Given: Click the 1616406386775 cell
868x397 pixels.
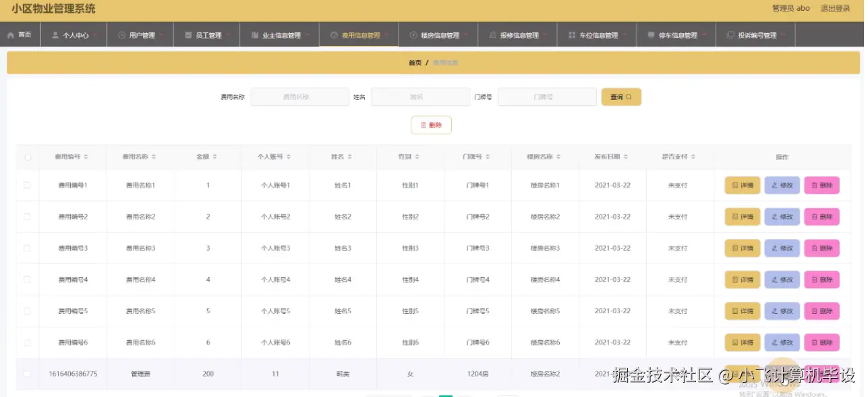Looking at the screenshot, I should (x=73, y=373).
